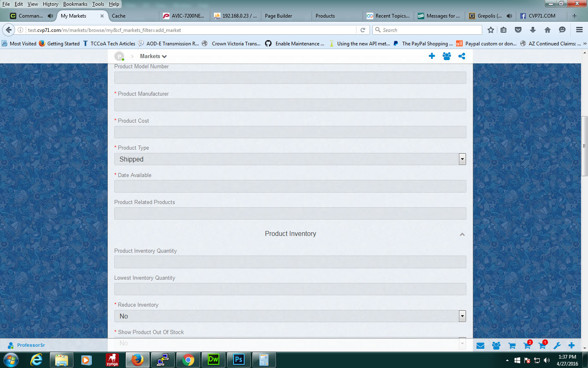Open the Zynga app in the taskbar
This screenshot has height=368, width=588.
point(112,360)
